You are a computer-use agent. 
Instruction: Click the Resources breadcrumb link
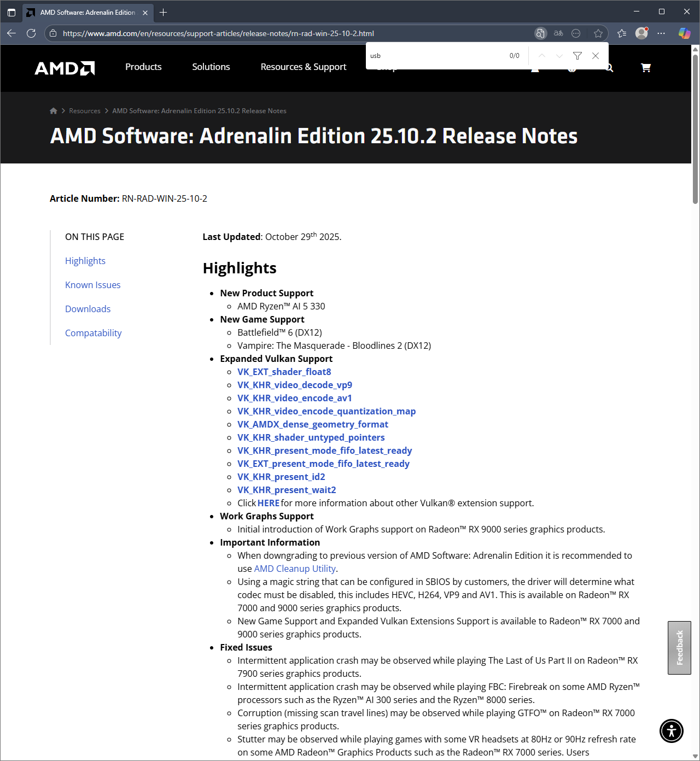tap(85, 111)
